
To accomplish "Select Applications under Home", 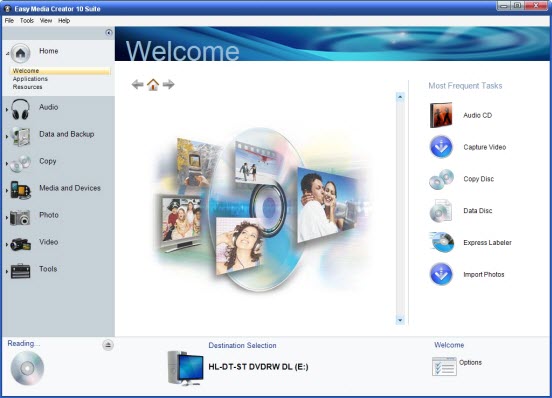I will [x=30, y=79].
